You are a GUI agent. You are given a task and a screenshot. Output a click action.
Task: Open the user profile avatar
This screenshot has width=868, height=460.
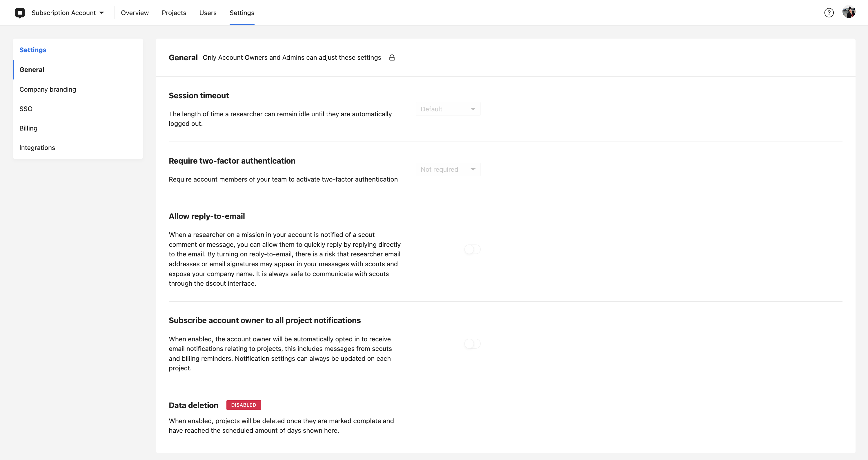(849, 12)
